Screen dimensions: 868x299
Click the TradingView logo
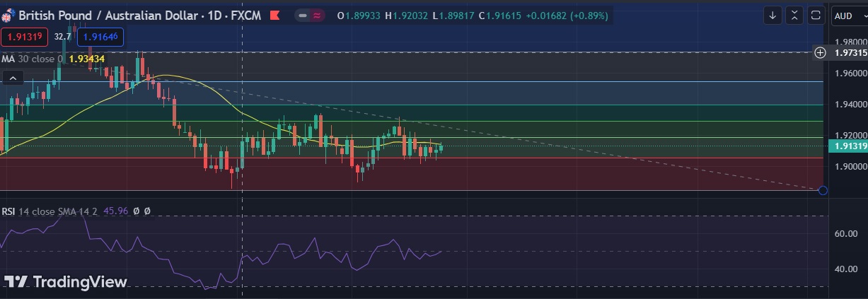(66, 282)
